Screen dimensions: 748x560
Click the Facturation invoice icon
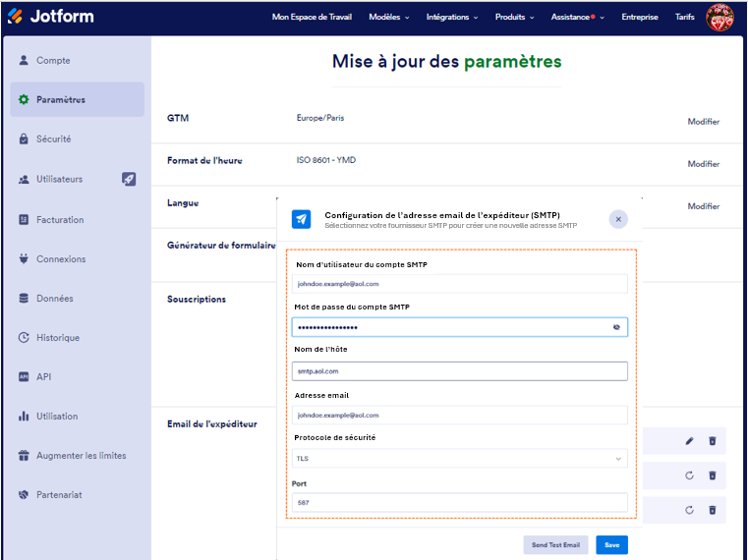point(24,219)
